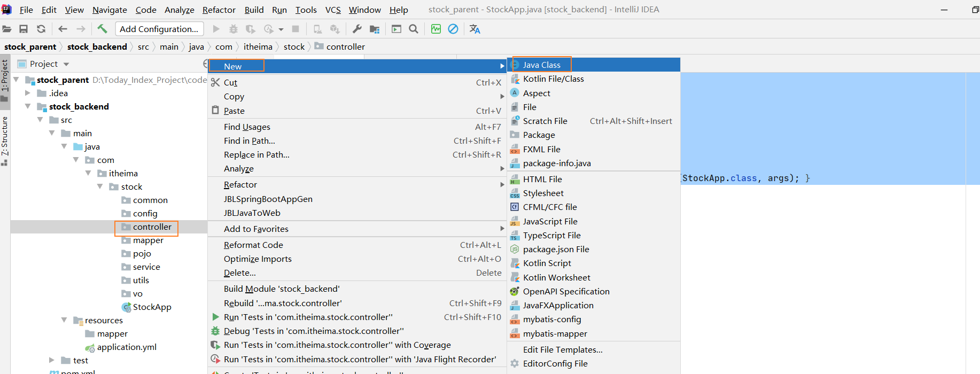980x374 pixels.
Task: Collapse the src folder arrow
Action: (x=40, y=120)
